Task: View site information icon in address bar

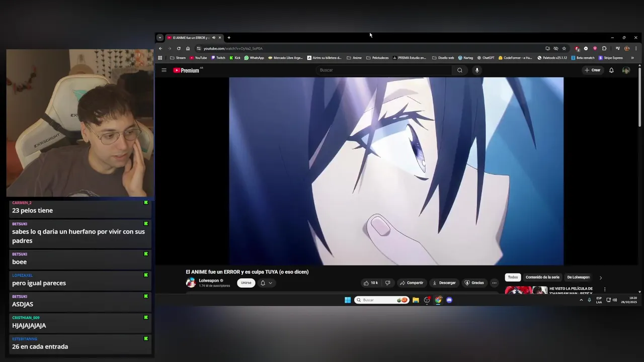Action: point(199,49)
